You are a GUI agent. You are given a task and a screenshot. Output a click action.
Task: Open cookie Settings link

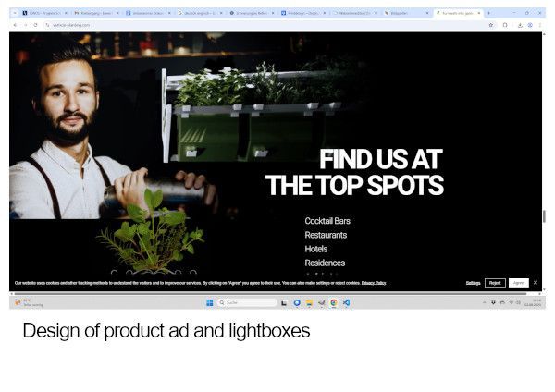[473, 283]
